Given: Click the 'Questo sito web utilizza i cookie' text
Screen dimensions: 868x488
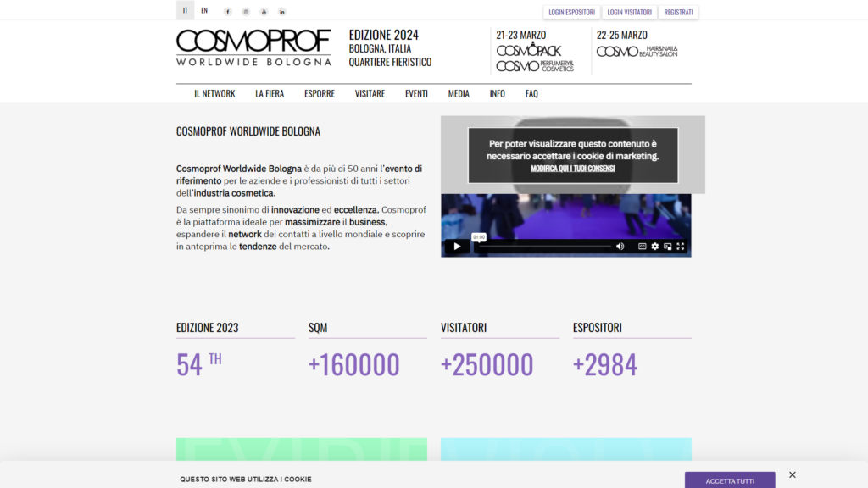Looking at the screenshot, I should [x=246, y=480].
